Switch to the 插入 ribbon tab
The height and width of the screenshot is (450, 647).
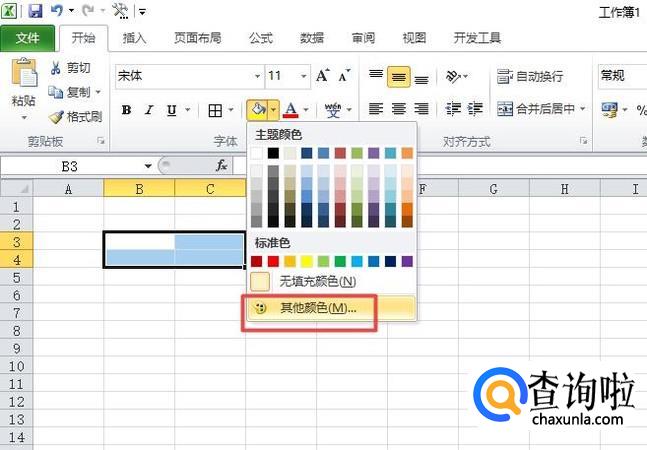(x=134, y=38)
